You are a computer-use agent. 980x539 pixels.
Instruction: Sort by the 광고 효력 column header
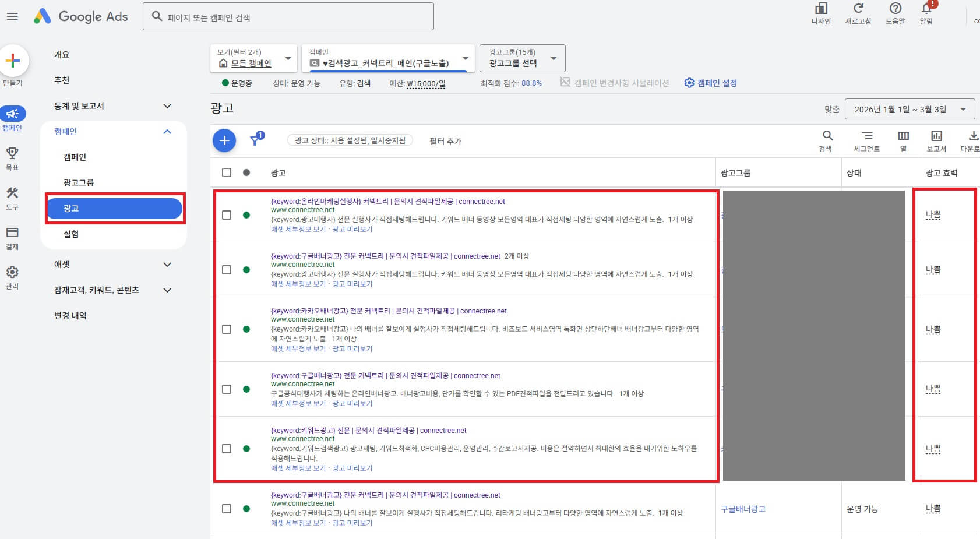point(942,172)
